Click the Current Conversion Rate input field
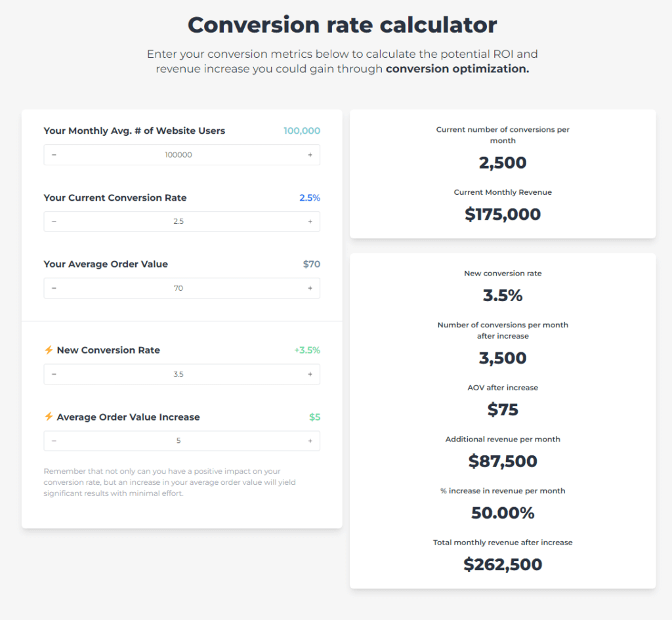The height and width of the screenshot is (620, 672). (x=178, y=222)
